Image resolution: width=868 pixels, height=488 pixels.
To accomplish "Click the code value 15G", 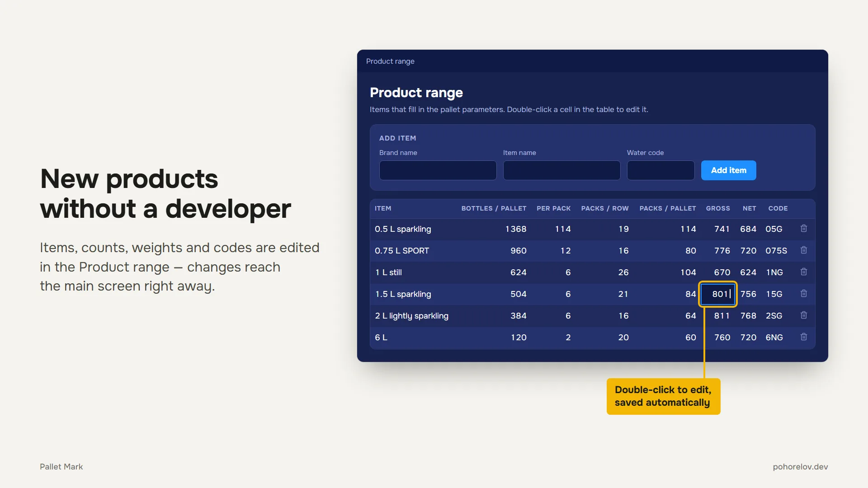I will click(x=774, y=294).
